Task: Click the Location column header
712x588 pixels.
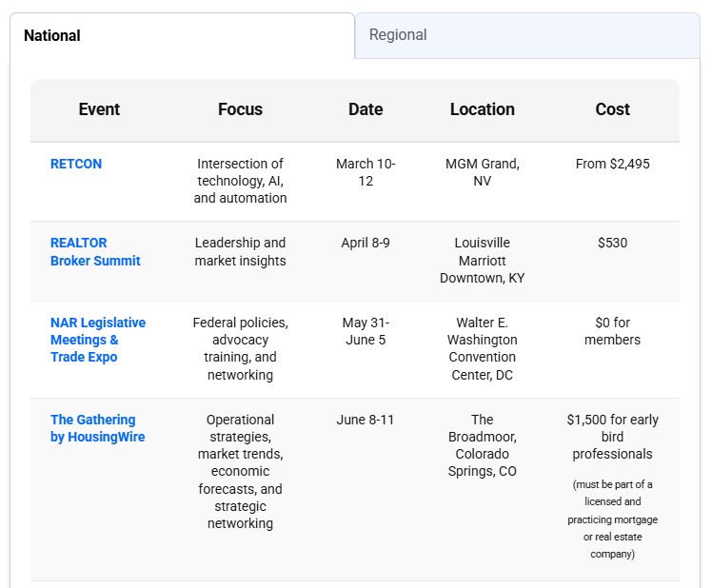Action: [x=483, y=109]
